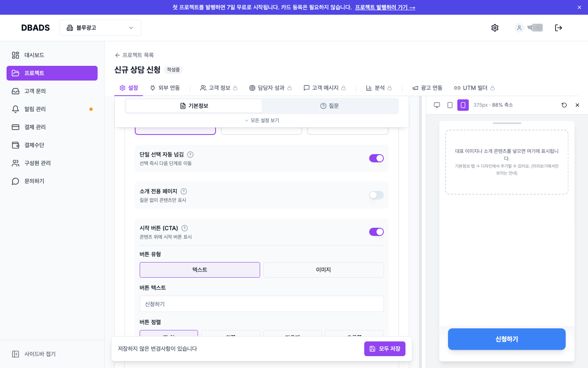Click the 작성중 status badge
The image size is (588, 368).
pyautogui.click(x=173, y=70)
